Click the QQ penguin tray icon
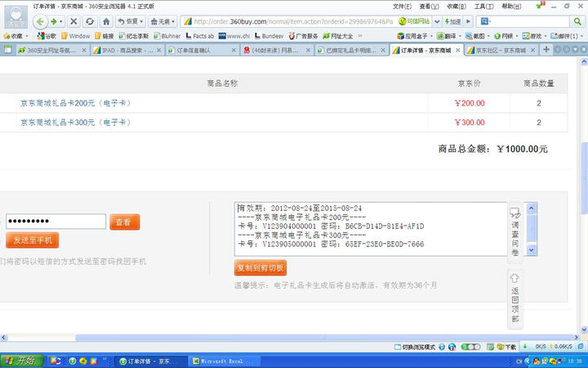Image resolution: width=588 pixels, height=368 pixels. click(537, 361)
